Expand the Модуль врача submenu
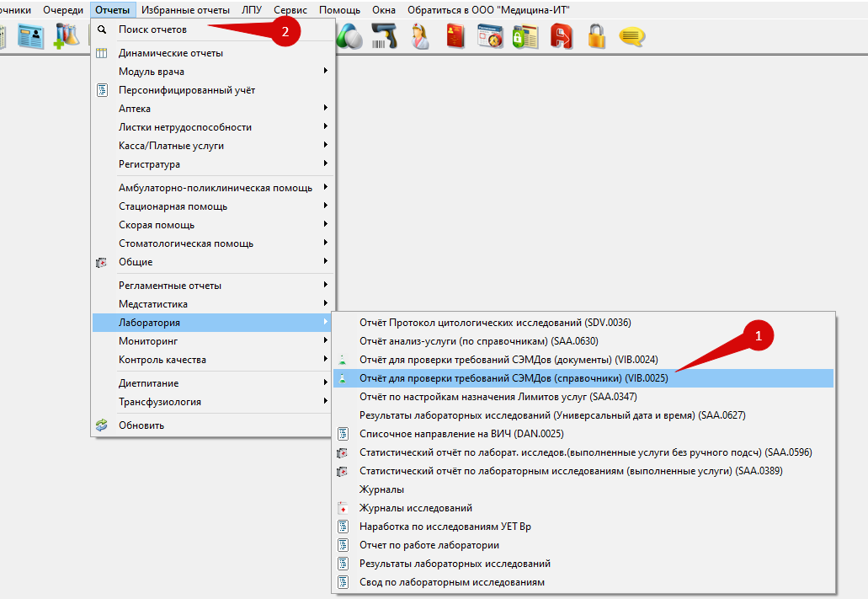The width and height of the screenshot is (868, 599). click(152, 72)
